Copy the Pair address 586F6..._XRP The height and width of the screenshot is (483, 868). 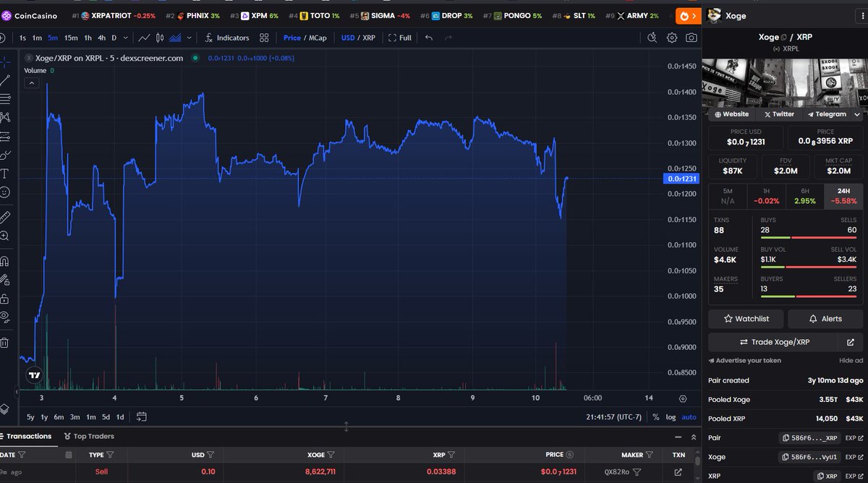pyautogui.click(x=810, y=437)
